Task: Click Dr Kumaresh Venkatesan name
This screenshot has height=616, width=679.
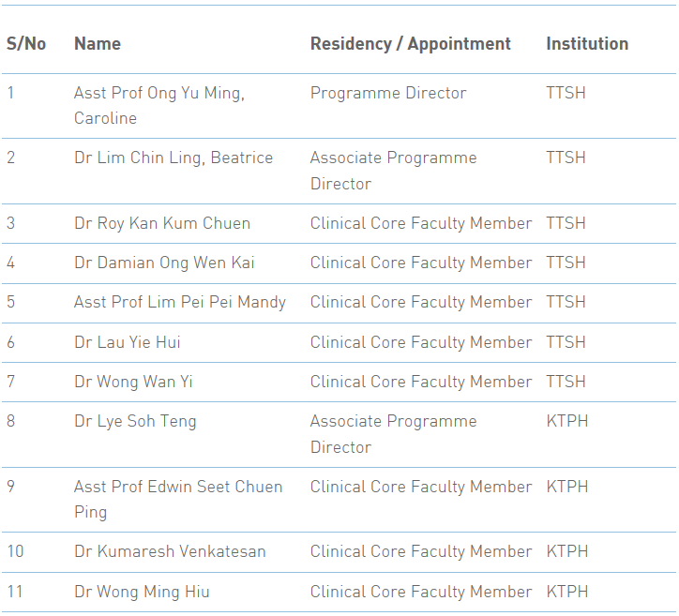Action: pos(170,551)
